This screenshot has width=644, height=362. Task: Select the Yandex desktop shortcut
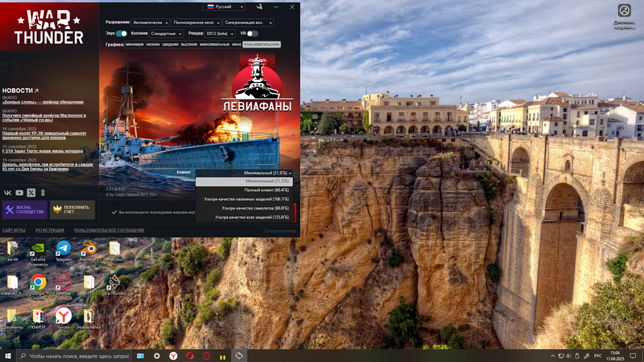pos(63,319)
